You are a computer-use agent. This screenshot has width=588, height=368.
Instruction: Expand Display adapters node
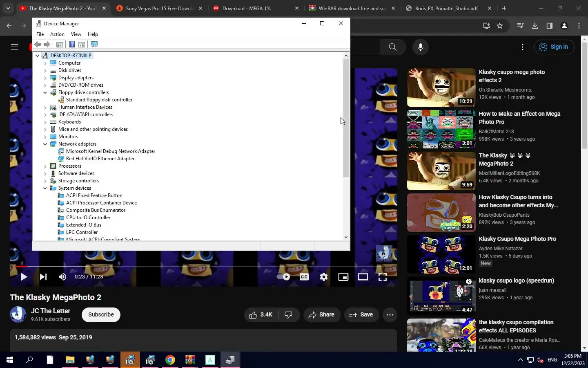pyautogui.click(x=45, y=78)
